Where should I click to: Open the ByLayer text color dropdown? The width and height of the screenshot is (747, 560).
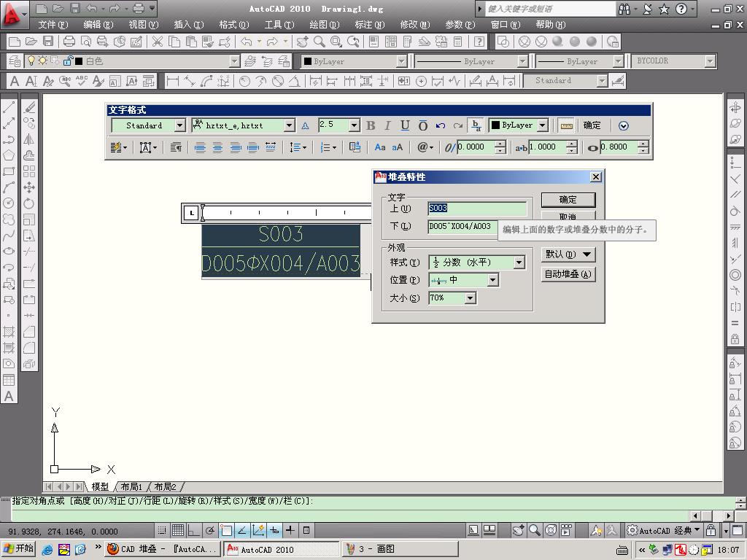(x=543, y=125)
